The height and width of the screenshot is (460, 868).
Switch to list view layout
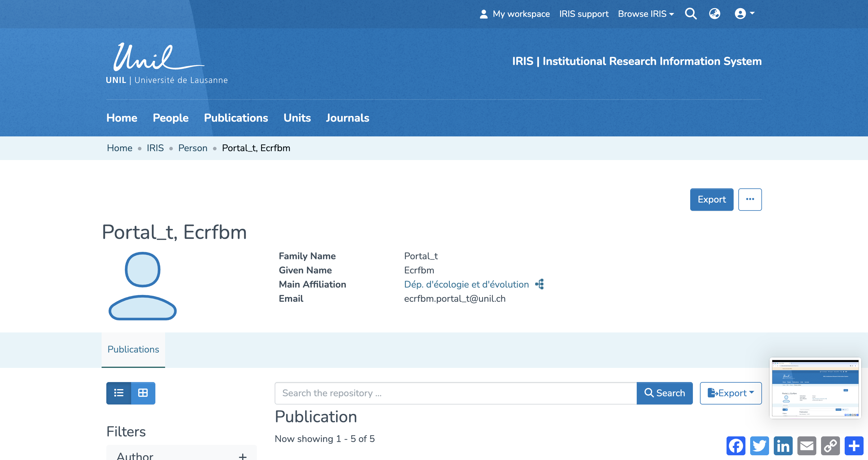click(119, 393)
